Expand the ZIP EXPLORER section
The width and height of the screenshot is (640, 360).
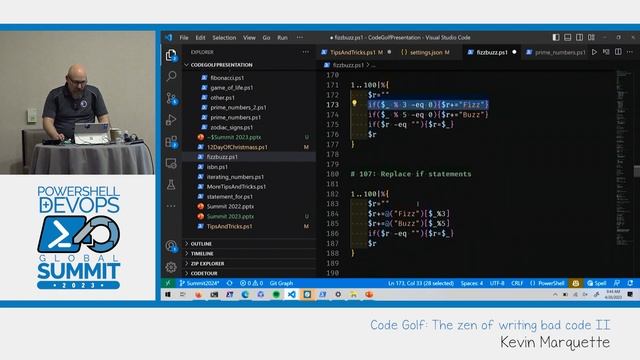tap(207, 264)
